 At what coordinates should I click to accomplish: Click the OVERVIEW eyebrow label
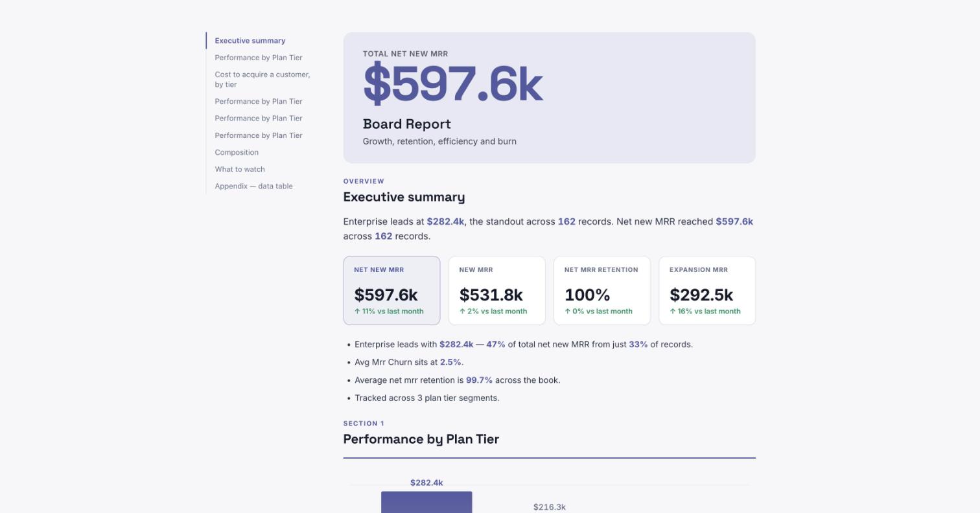[364, 181]
